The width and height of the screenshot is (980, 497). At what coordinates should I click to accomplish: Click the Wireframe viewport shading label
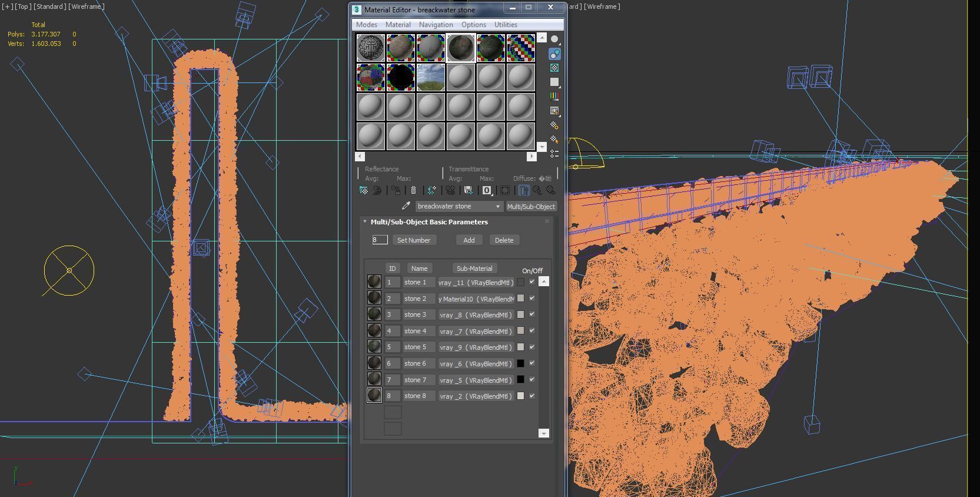pyautogui.click(x=87, y=6)
